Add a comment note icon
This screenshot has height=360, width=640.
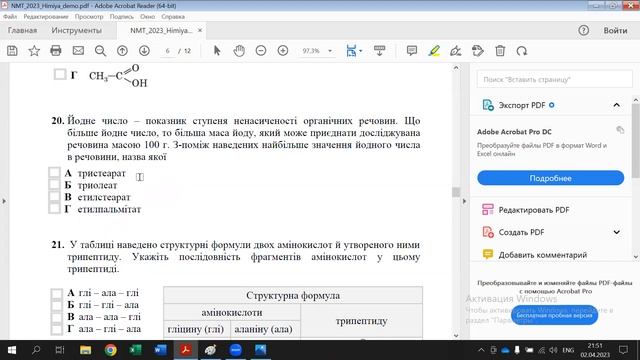(412, 51)
